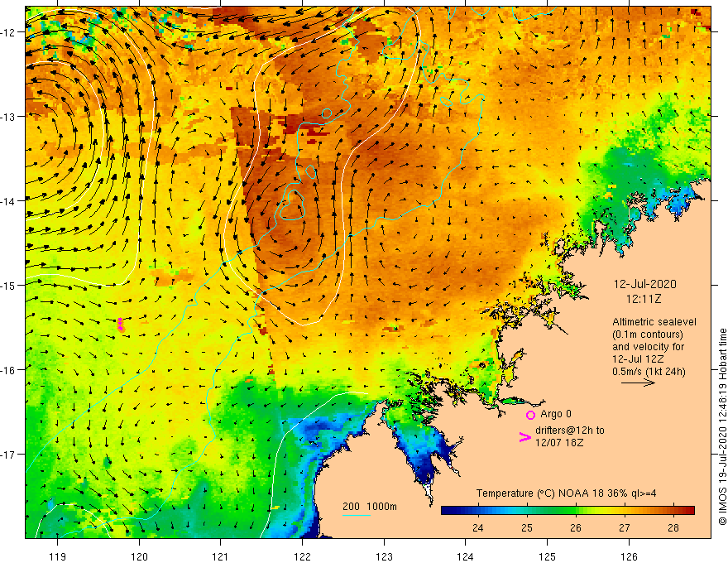Click the 24 label on temperature scale
Viewport: 728px width, 563px height.
[478, 527]
